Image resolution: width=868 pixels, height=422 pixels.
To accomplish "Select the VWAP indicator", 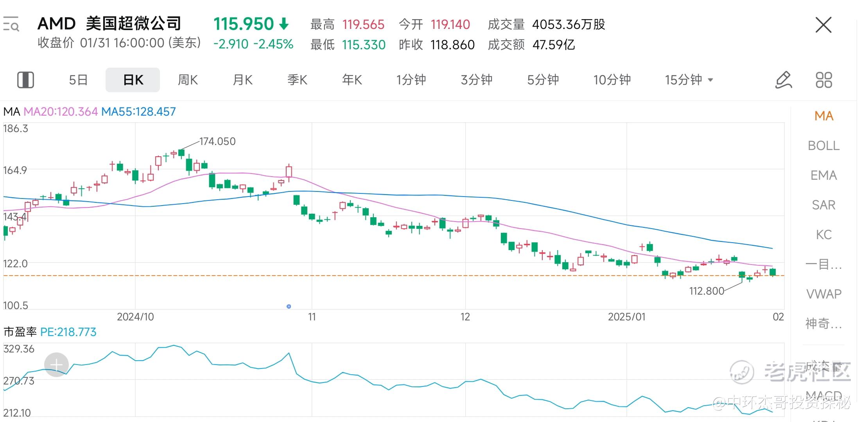I will pyautogui.click(x=824, y=294).
